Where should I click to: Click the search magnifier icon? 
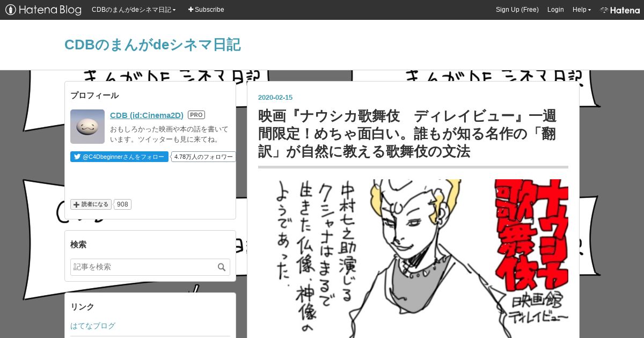point(222,267)
